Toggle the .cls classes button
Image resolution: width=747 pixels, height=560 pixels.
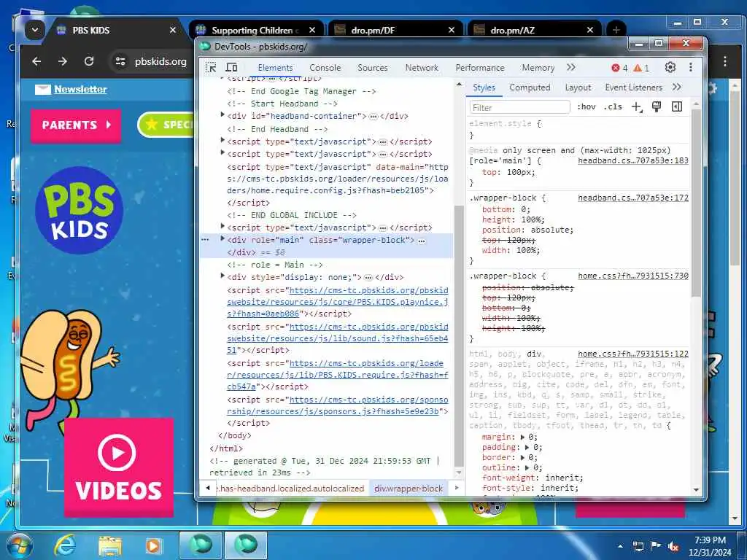pos(613,106)
